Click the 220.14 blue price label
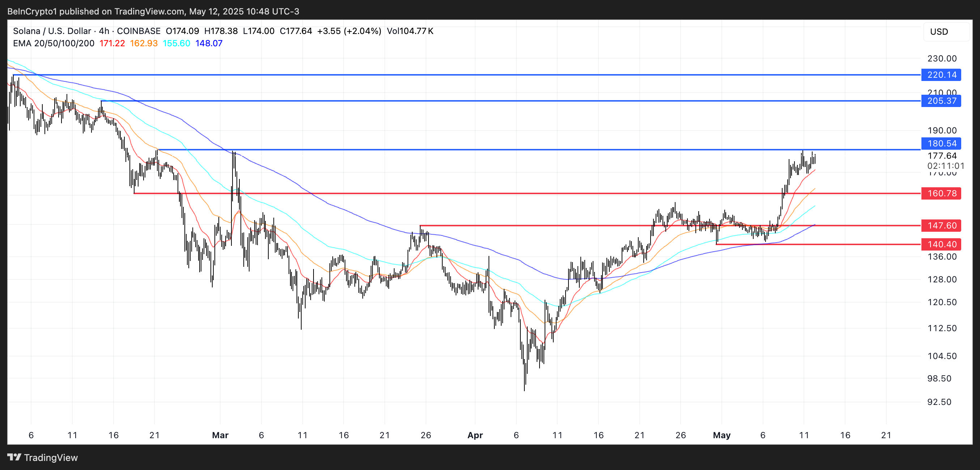This screenshot has height=470, width=980. coord(941,75)
